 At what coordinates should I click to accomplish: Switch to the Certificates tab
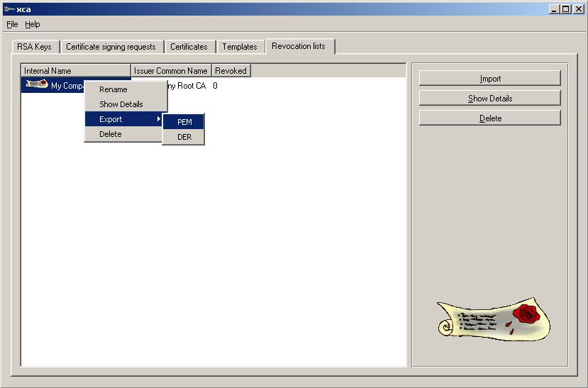click(x=189, y=47)
